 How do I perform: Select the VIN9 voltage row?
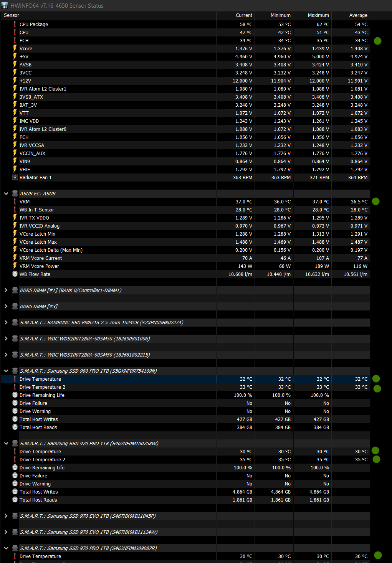(185, 161)
